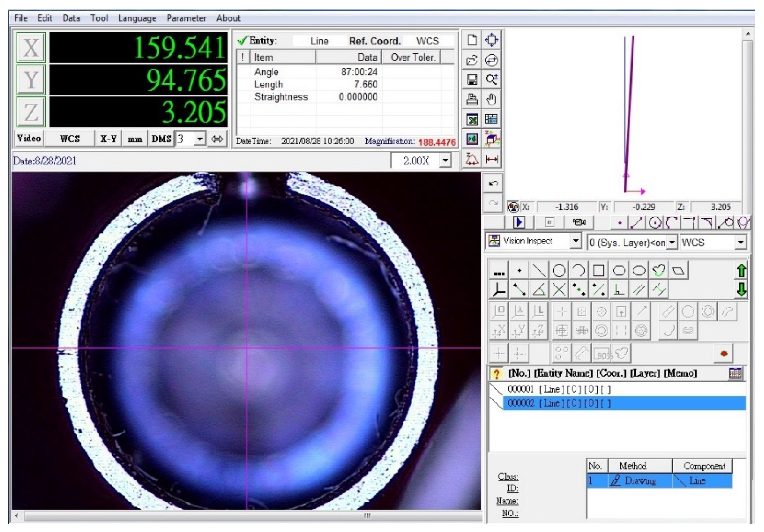Viewport: 764px width, 532px height.
Task: Open the Parameter menu
Action: (186, 18)
